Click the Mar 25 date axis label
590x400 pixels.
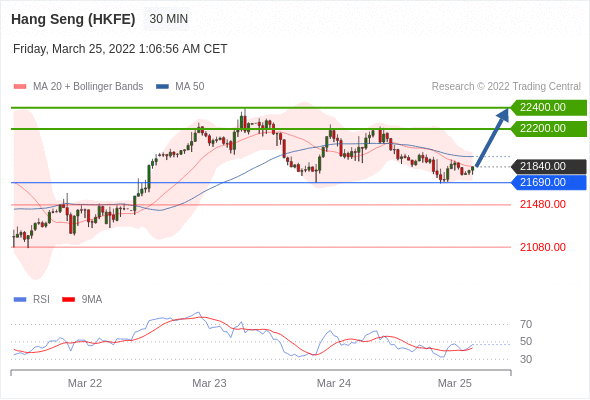click(455, 383)
